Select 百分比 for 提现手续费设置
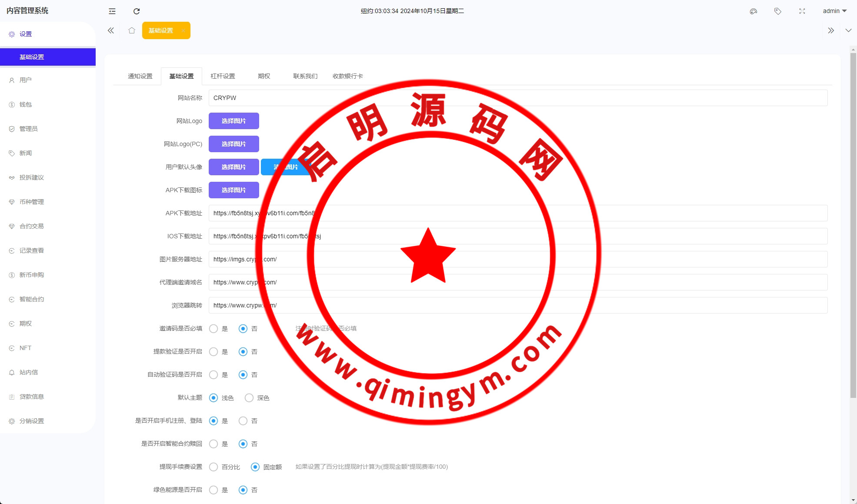 pos(213,467)
